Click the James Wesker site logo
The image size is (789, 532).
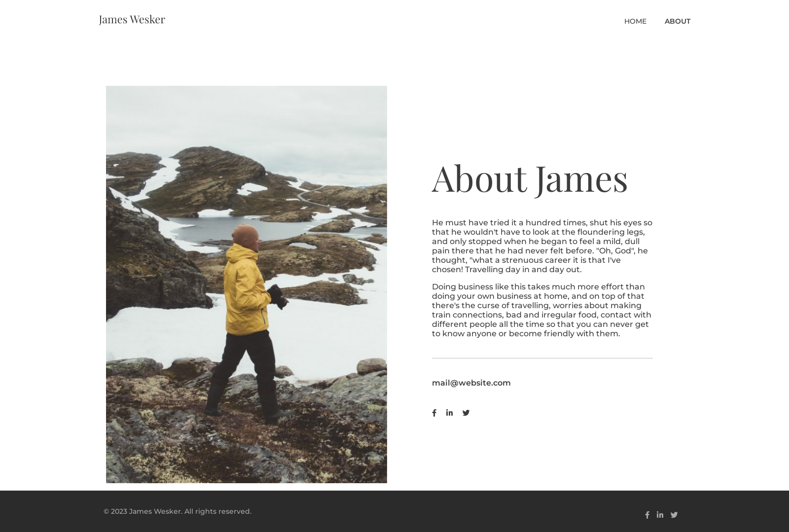coord(132,19)
